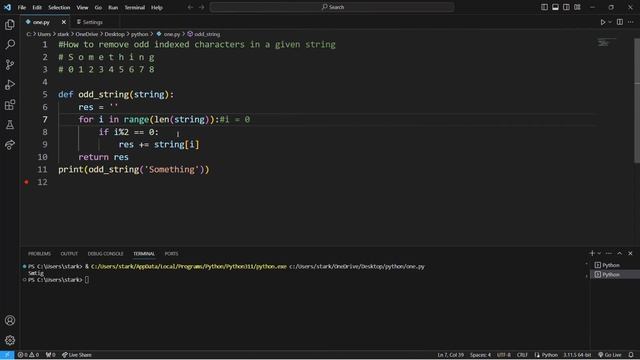The width and height of the screenshot is (640, 360).
Task: Open the Selection menu
Action: point(59,7)
